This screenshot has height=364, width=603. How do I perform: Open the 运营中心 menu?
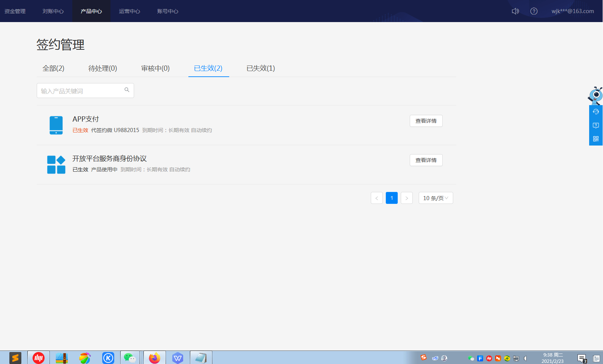pyautogui.click(x=129, y=11)
